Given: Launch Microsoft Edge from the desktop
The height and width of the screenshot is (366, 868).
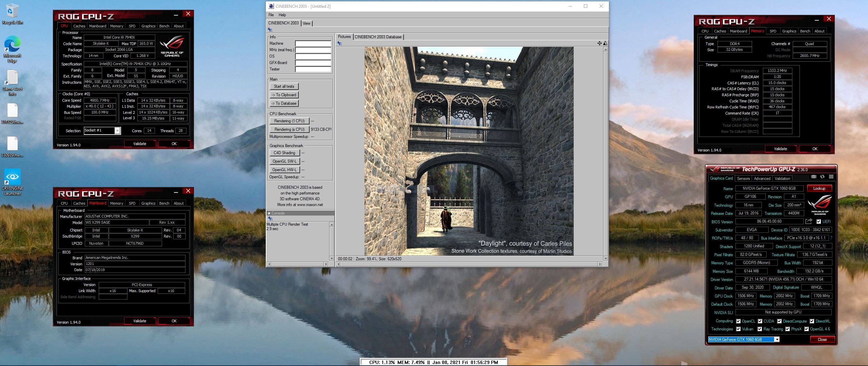Looking at the screenshot, I should 12,49.
